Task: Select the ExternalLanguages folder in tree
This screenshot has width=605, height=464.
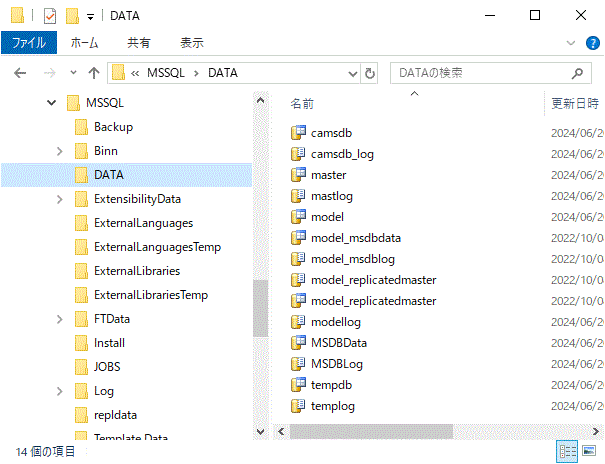Action: tap(144, 223)
